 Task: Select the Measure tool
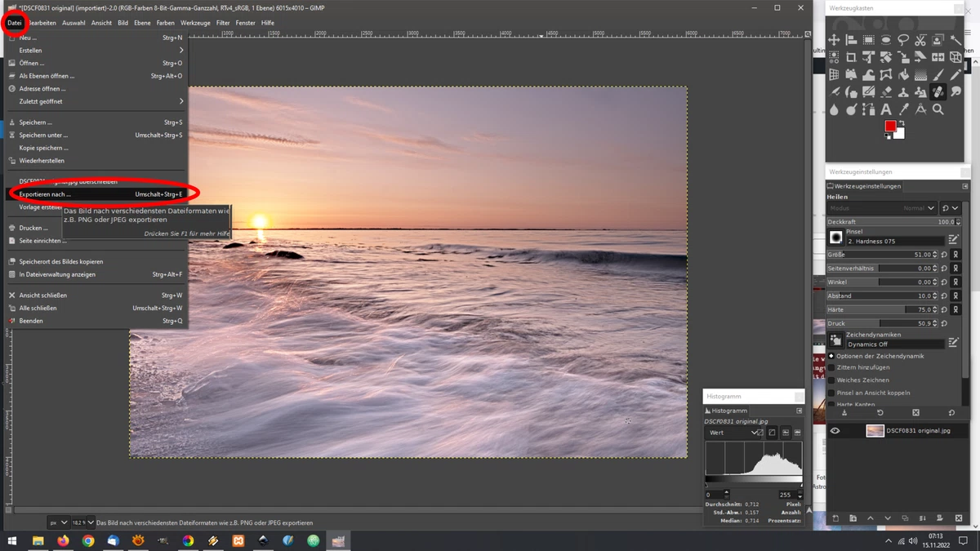(x=920, y=109)
